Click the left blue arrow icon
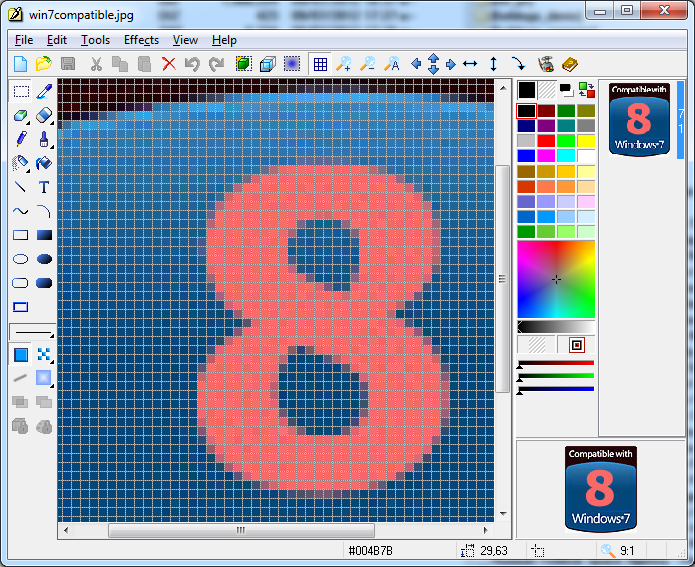The height and width of the screenshot is (567, 695). [x=416, y=64]
